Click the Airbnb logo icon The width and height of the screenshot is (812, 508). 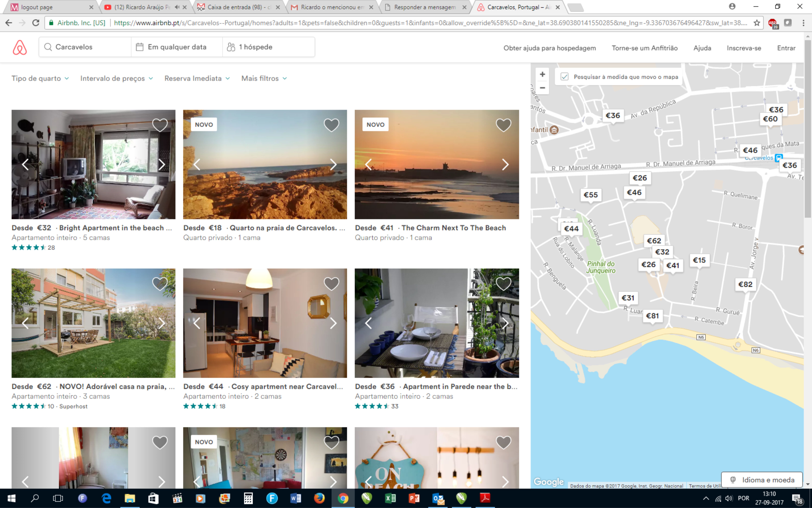(x=20, y=47)
